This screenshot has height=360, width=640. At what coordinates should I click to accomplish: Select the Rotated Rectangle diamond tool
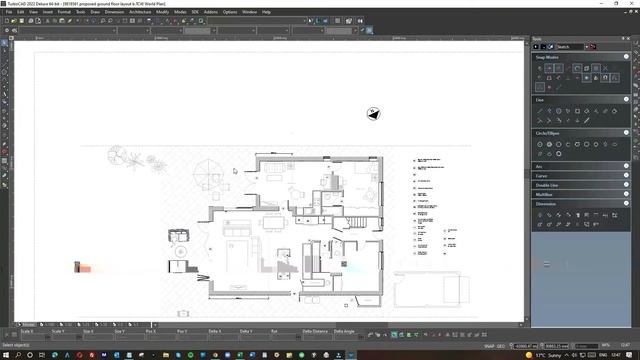point(587,111)
